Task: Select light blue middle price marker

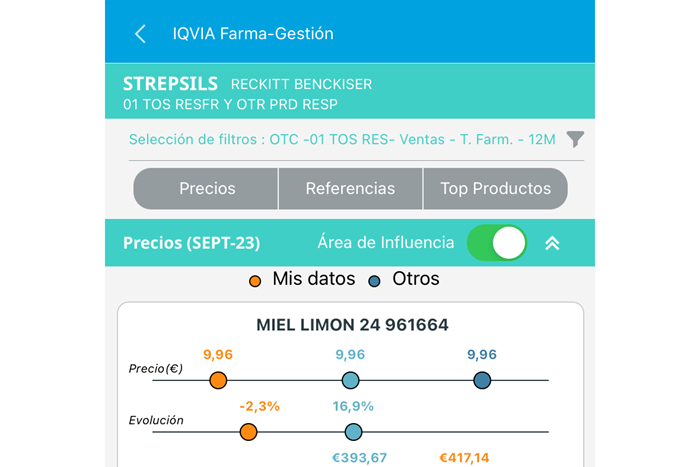Action: click(x=350, y=380)
